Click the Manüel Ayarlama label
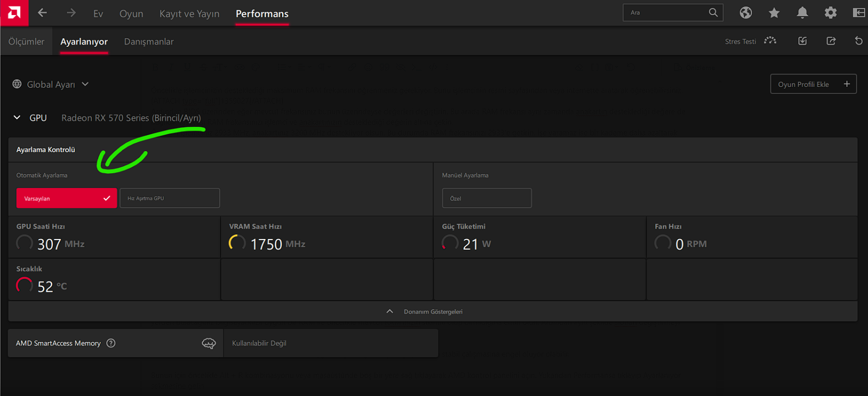 point(465,175)
